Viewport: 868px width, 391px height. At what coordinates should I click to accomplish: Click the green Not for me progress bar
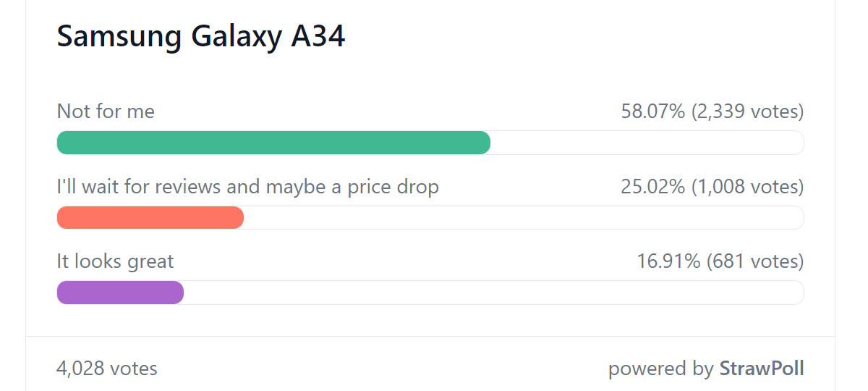pos(273,143)
